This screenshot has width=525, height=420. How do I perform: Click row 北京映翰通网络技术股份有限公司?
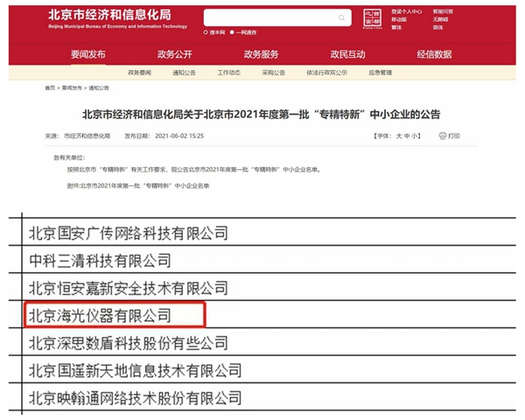coord(136,398)
